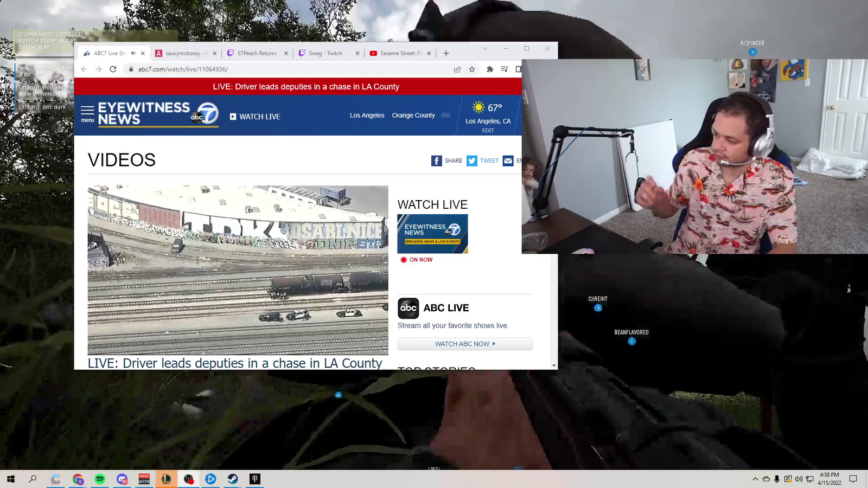Click the ABC7 Eyewitness News logo
This screenshot has height=488, width=868.
pos(158,114)
